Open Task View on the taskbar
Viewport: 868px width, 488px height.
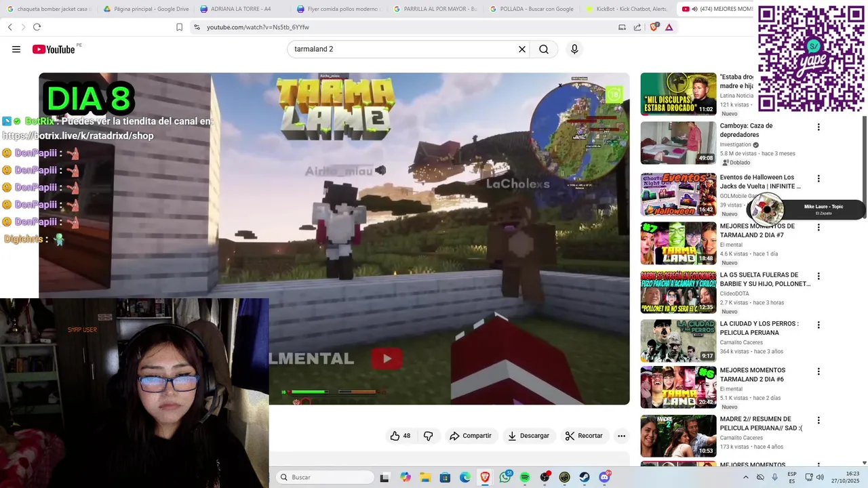(384, 477)
